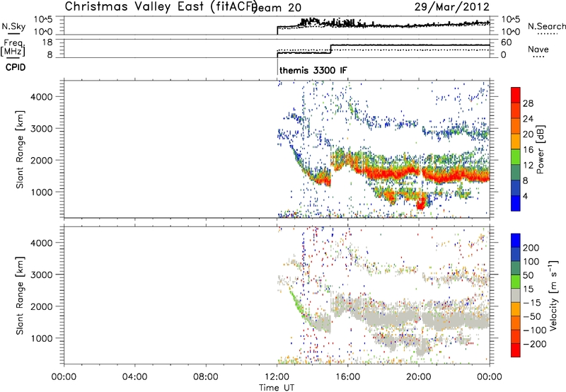Click the date '29/Mar/2012'
Viewport: 566px width, 392px height.
tap(451, 6)
